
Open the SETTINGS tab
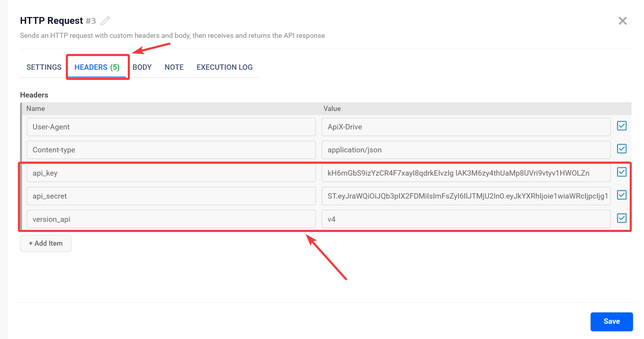click(x=44, y=67)
